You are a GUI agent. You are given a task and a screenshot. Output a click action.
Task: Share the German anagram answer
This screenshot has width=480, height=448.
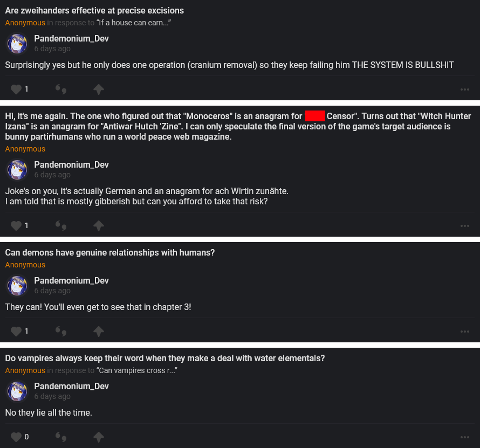click(99, 225)
